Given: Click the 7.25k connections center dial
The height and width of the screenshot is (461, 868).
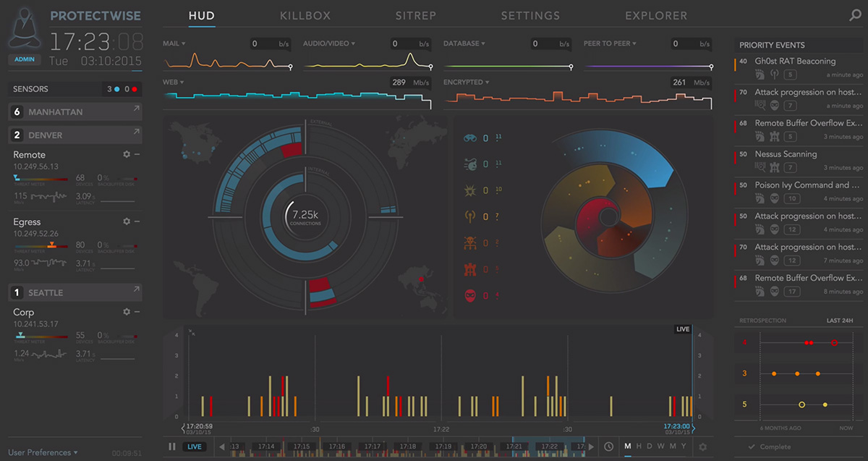Looking at the screenshot, I should [x=305, y=217].
